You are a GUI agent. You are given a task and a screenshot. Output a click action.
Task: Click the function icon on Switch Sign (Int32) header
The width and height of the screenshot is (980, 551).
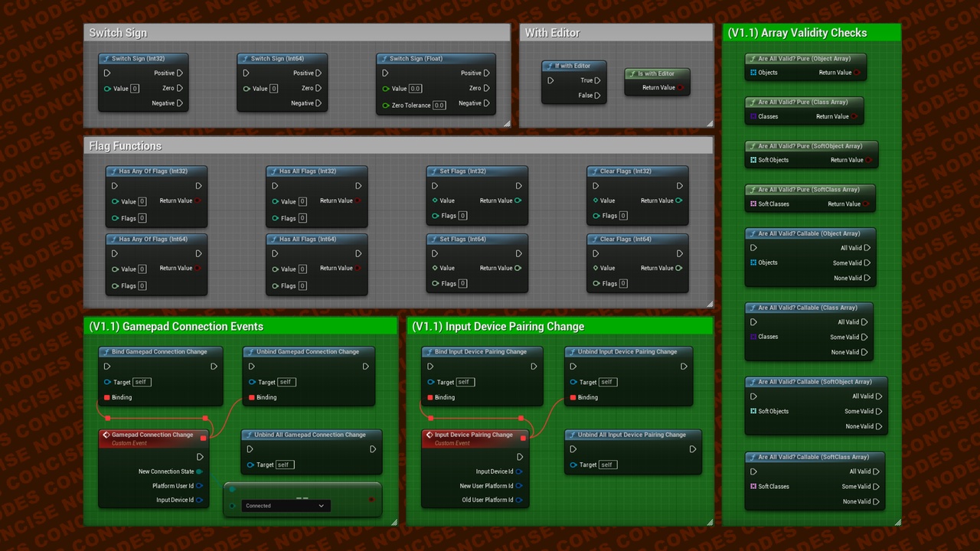point(106,59)
